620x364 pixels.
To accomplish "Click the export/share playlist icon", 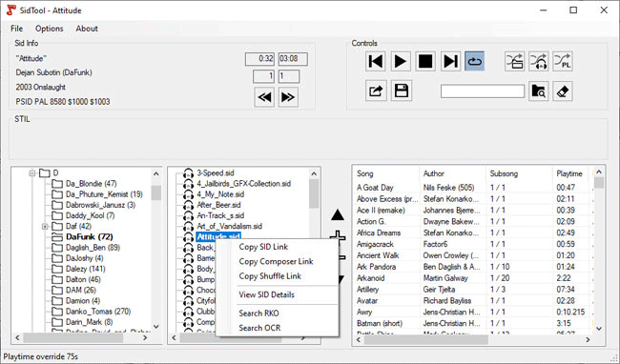I will [x=375, y=91].
